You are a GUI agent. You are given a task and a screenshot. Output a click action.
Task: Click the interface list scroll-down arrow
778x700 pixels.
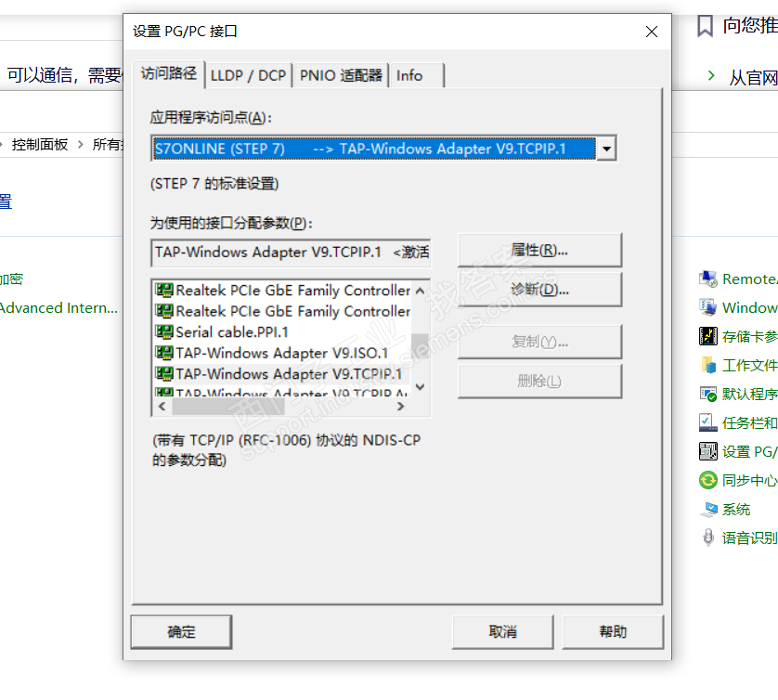coord(420,387)
